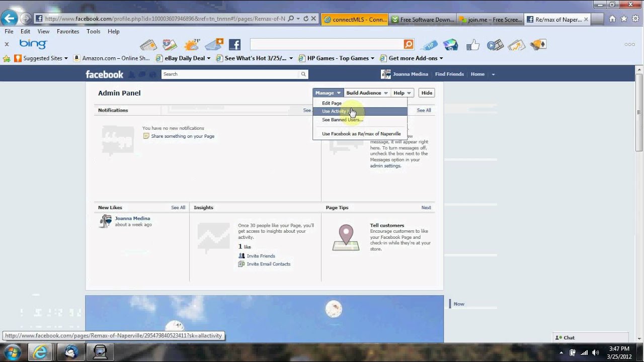The image size is (644, 362).
Task: Expand See What's Hot favorites dropdown
Action: click(291, 58)
